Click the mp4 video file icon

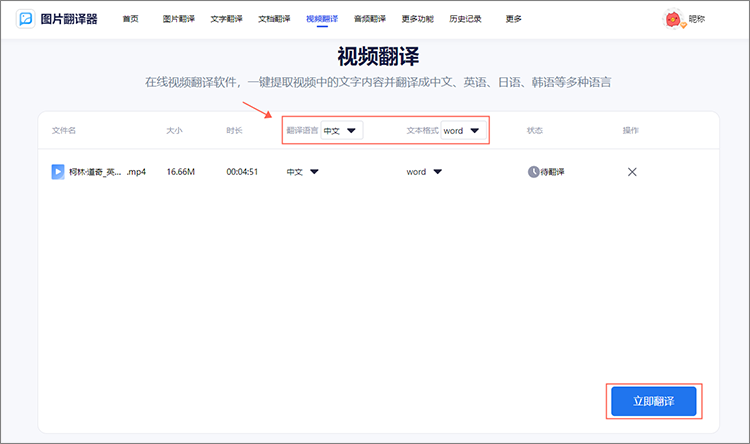pyautogui.click(x=58, y=172)
